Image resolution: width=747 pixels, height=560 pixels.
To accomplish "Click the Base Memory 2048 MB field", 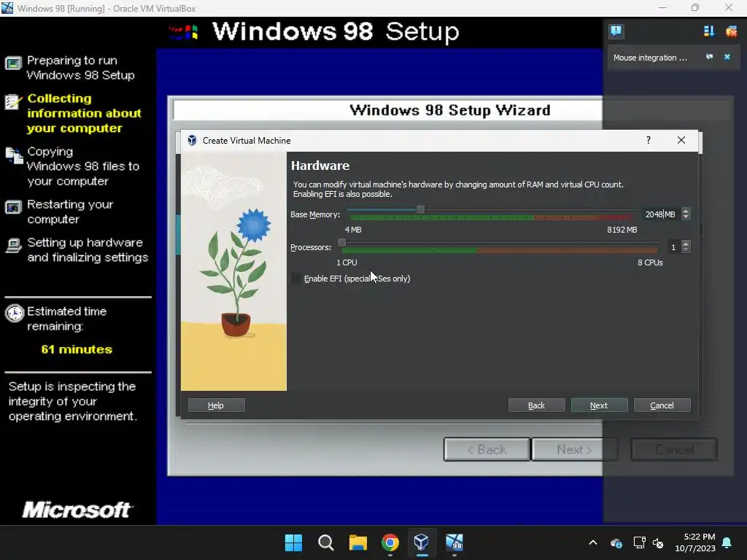I will pyautogui.click(x=660, y=214).
